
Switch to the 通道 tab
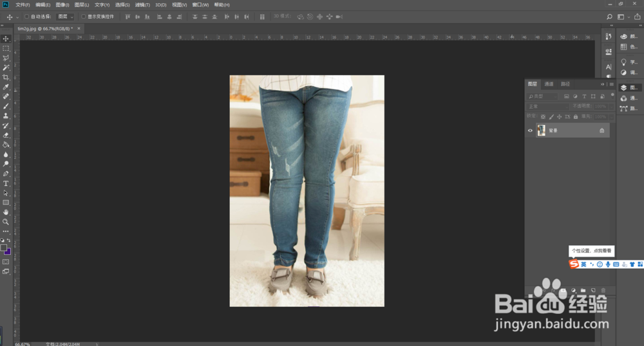coord(549,84)
